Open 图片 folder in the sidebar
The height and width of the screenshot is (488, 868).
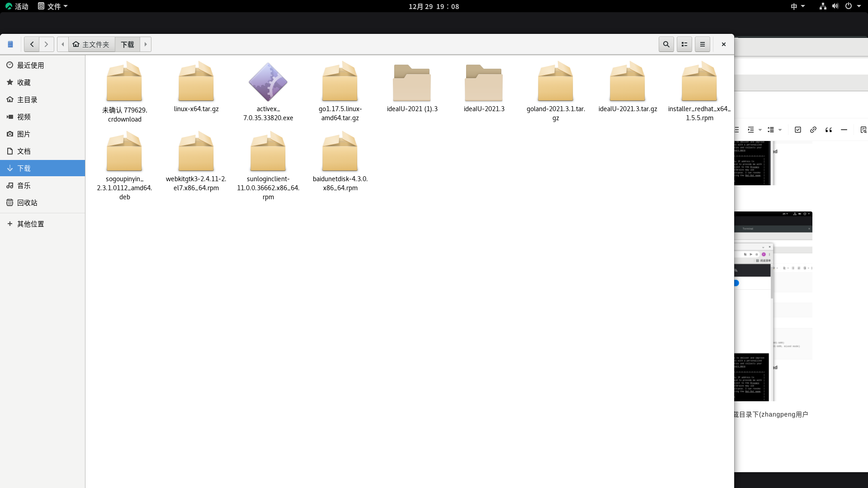[42, 134]
